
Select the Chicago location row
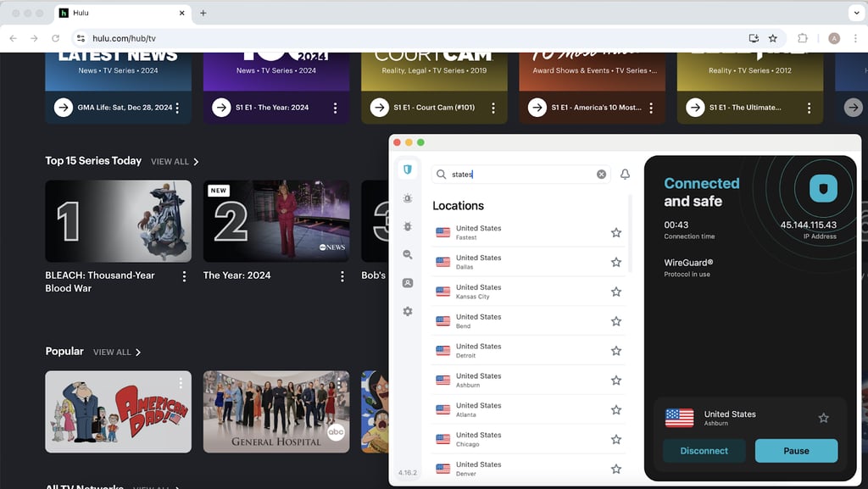coord(529,439)
